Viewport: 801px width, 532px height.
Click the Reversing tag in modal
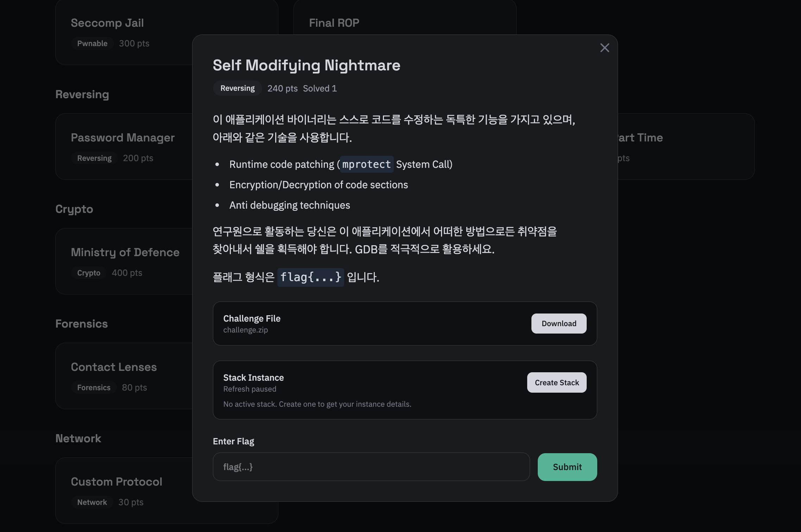(237, 88)
